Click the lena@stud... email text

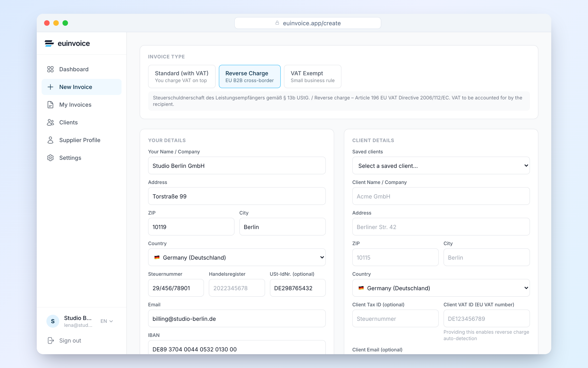click(x=78, y=325)
